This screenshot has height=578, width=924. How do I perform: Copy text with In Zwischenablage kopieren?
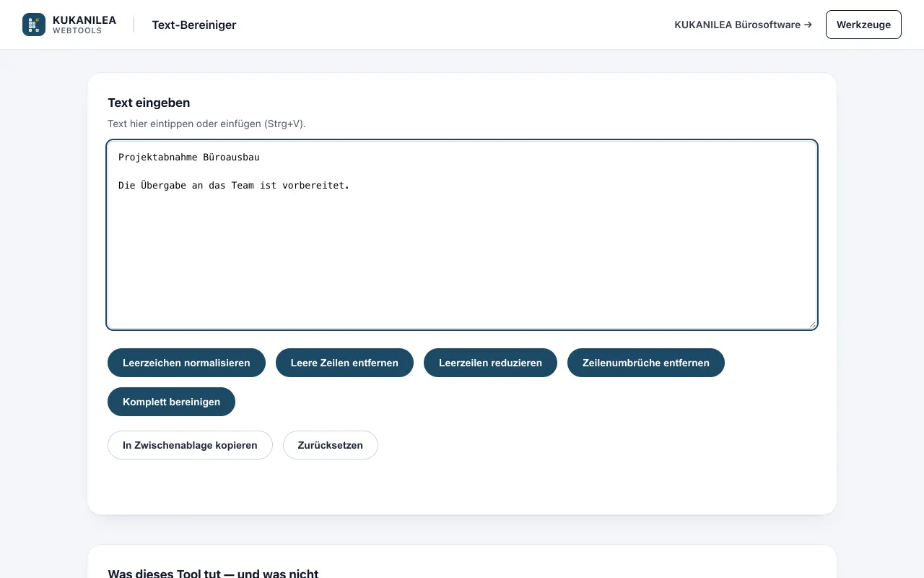(190, 445)
